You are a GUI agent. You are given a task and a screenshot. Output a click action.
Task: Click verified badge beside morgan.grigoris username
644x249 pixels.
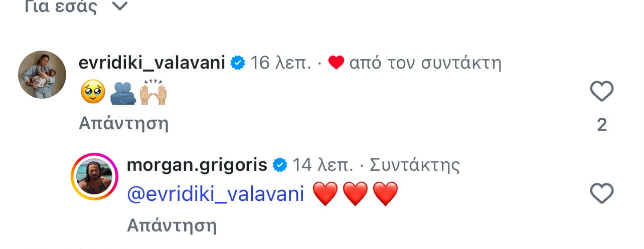coord(279,165)
